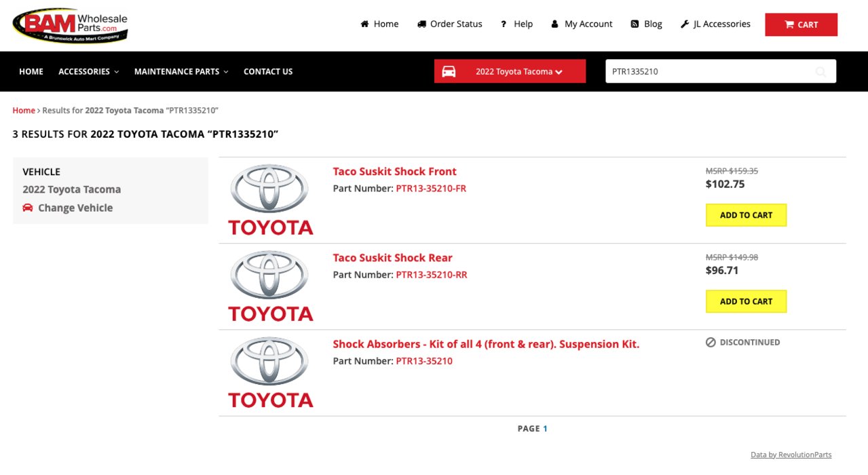868x475 pixels.
Task: Click the My Account person icon
Action: tap(554, 24)
